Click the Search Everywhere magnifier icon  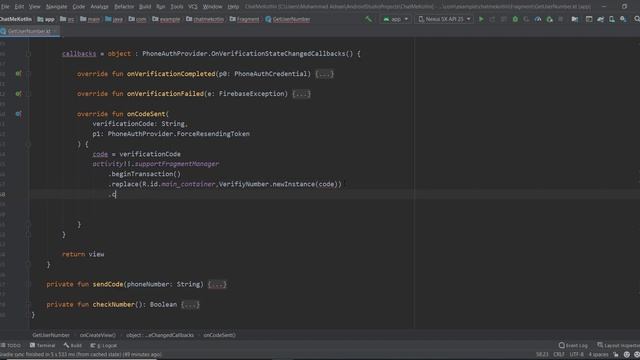(x=636, y=19)
